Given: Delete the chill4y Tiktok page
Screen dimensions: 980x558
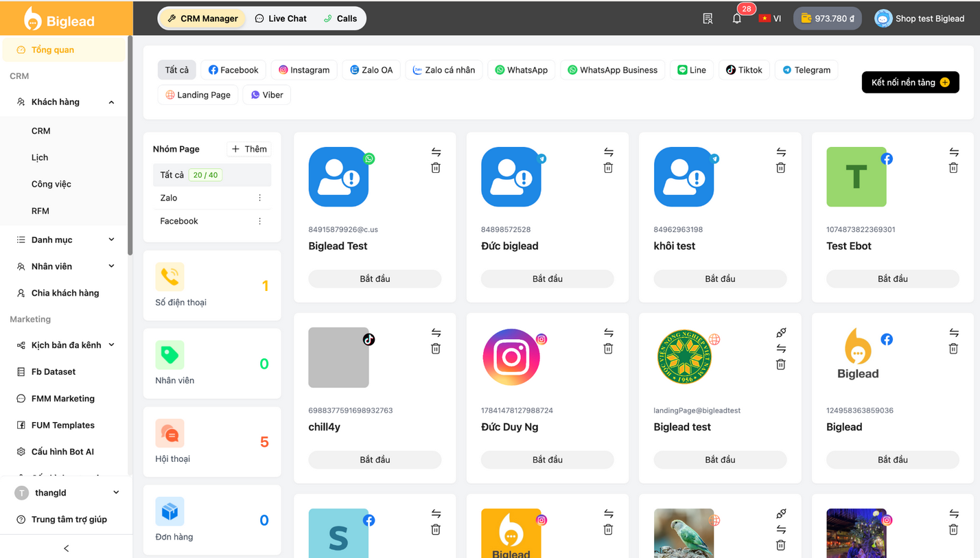Looking at the screenshot, I should click(x=436, y=349).
